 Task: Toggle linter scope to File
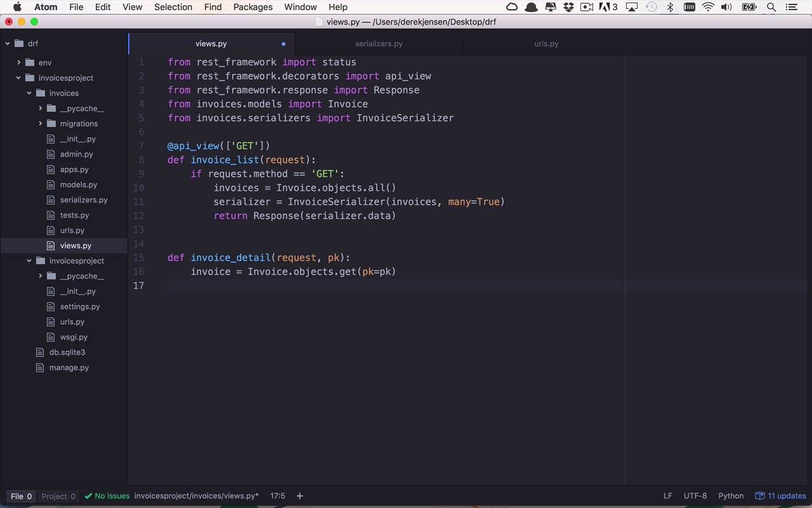coord(21,496)
